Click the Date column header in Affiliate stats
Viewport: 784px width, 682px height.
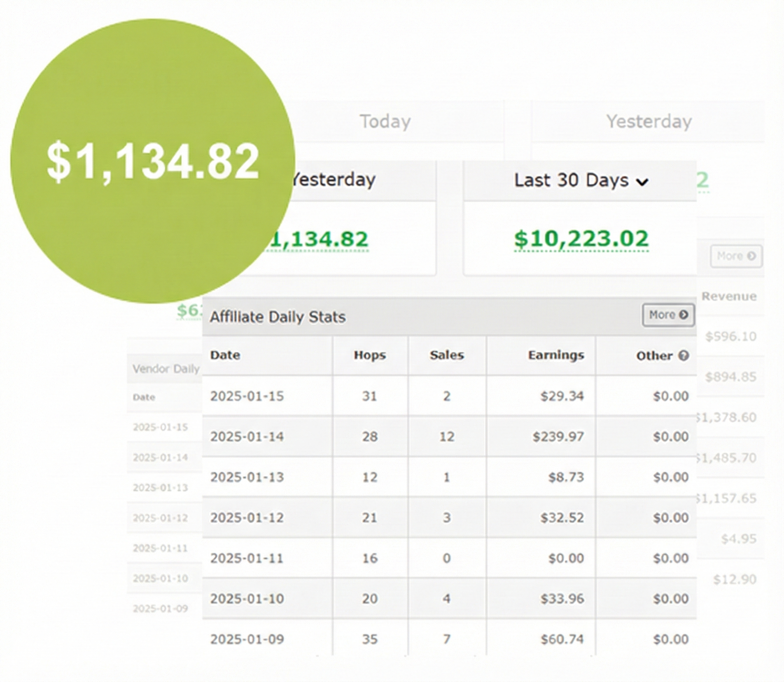(225, 356)
